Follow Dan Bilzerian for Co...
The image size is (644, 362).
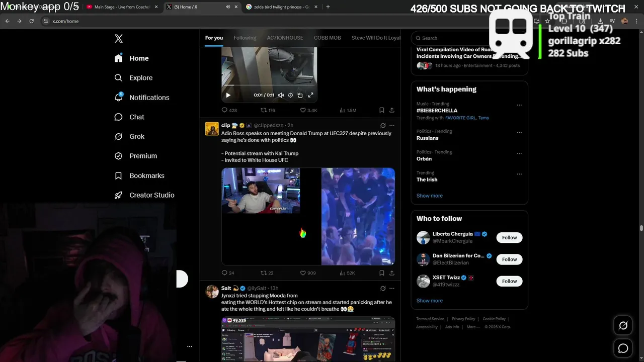click(x=509, y=259)
